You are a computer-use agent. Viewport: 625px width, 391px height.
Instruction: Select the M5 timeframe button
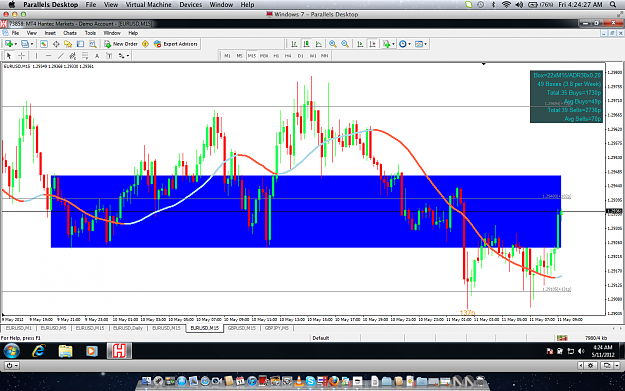pyautogui.click(x=240, y=56)
